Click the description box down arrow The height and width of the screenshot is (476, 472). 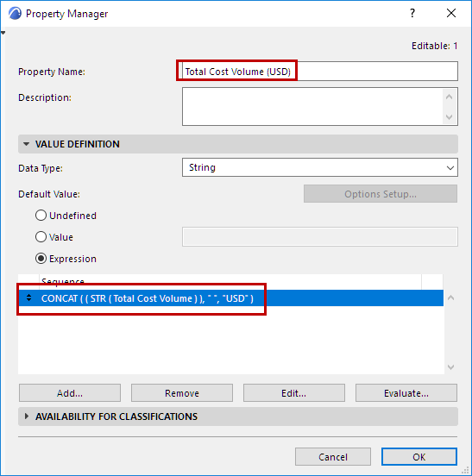click(450, 117)
